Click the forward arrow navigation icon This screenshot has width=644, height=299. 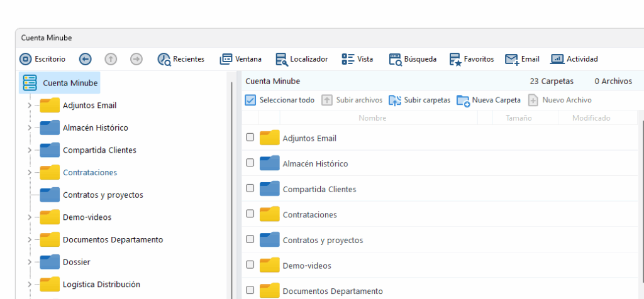click(x=136, y=59)
